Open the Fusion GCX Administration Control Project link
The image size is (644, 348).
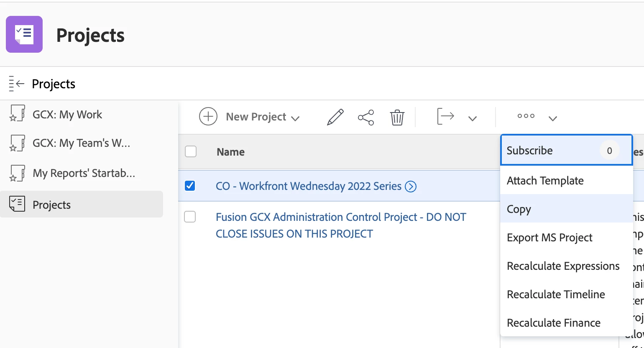(x=341, y=225)
